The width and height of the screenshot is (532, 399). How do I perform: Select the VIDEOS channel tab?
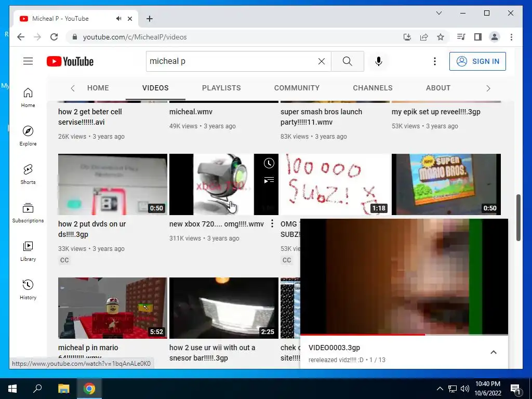(155, 88)
